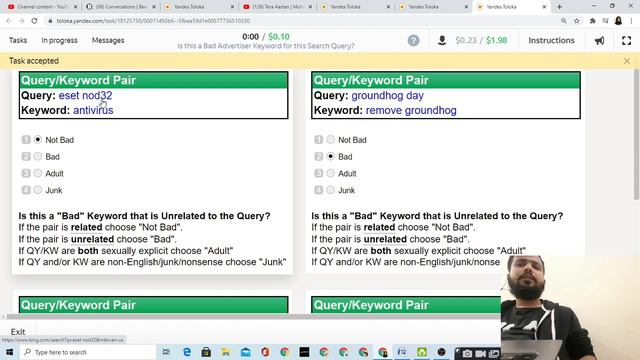Select Bad for groundhog day pair

pyautogui.click(x=331, y=156)
